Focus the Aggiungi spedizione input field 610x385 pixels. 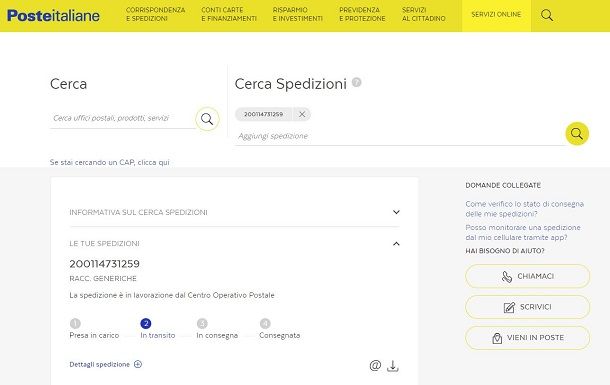pos(400,136)
